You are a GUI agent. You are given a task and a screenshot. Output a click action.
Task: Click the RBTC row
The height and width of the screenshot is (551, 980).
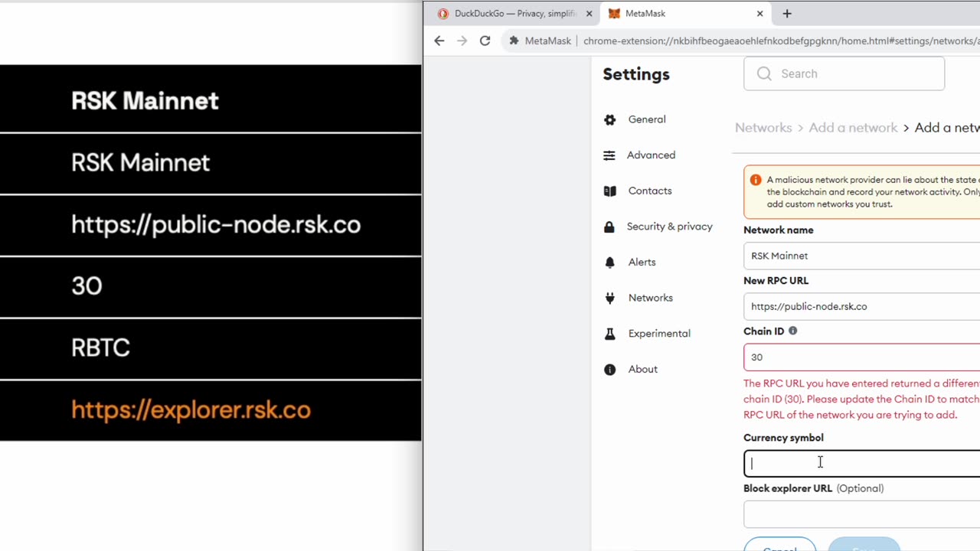tap(211, 348)
